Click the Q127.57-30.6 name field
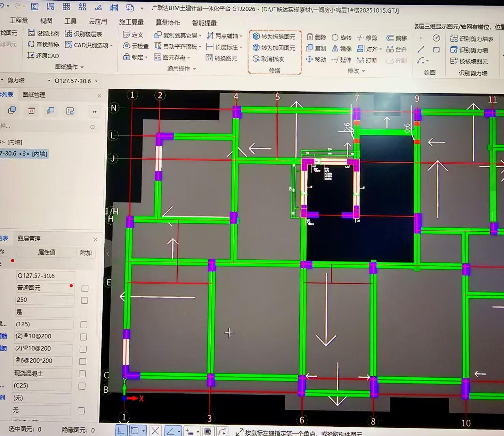The image size is (504, 436). pyautogui.click(x=45, y=276)
